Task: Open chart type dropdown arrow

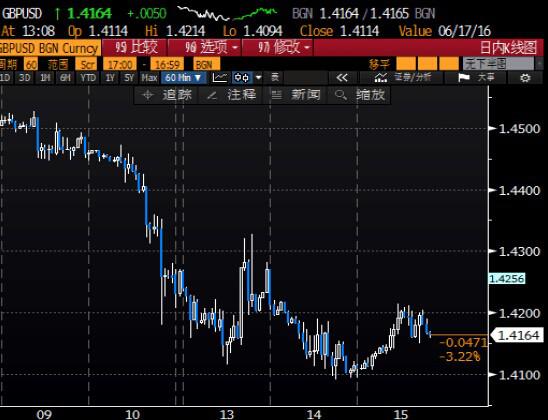Action: pos(259,77)
